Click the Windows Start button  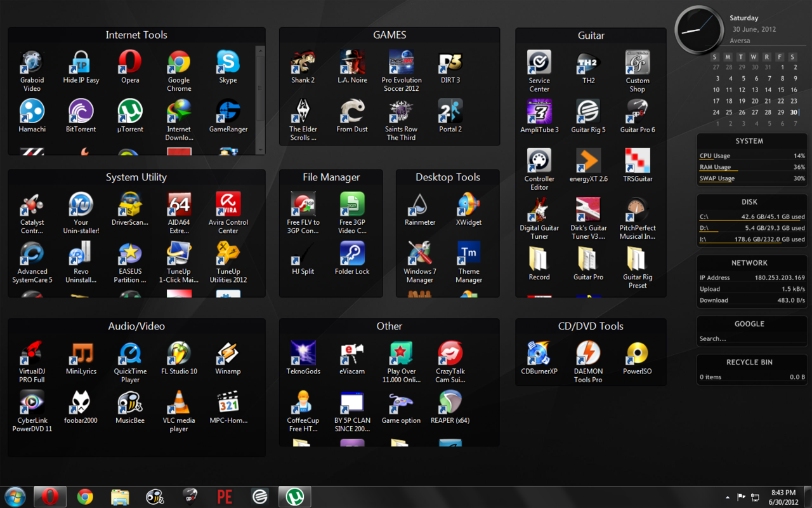15,497
